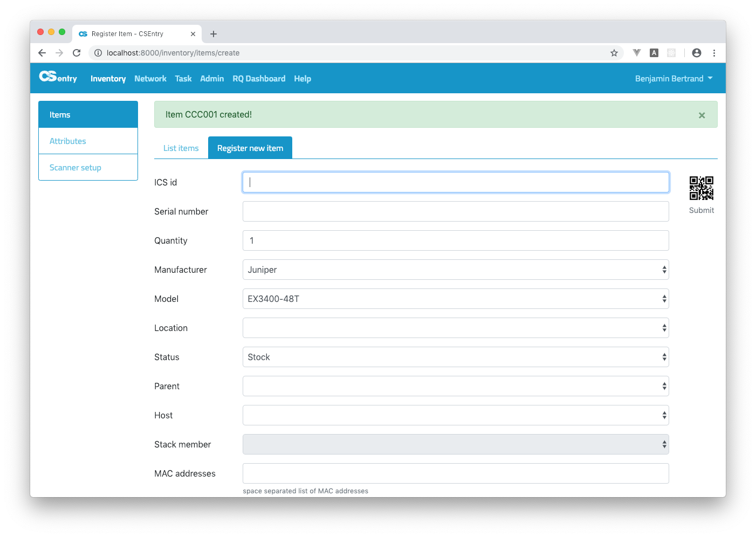
Task: Open the Model dropdown showing EX3400-48T
Action: pos(455,299)
